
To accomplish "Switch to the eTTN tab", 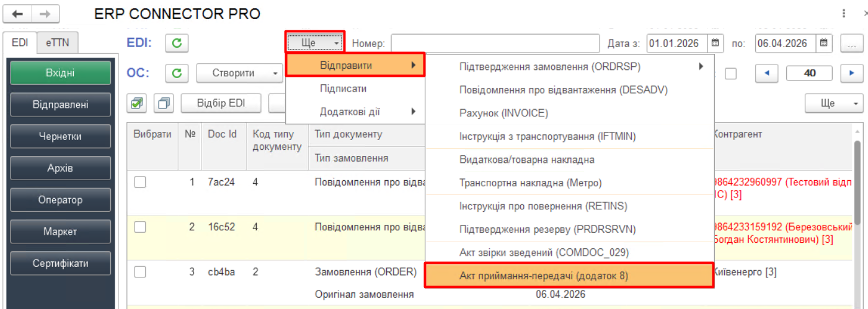I will tap(57, 43).
